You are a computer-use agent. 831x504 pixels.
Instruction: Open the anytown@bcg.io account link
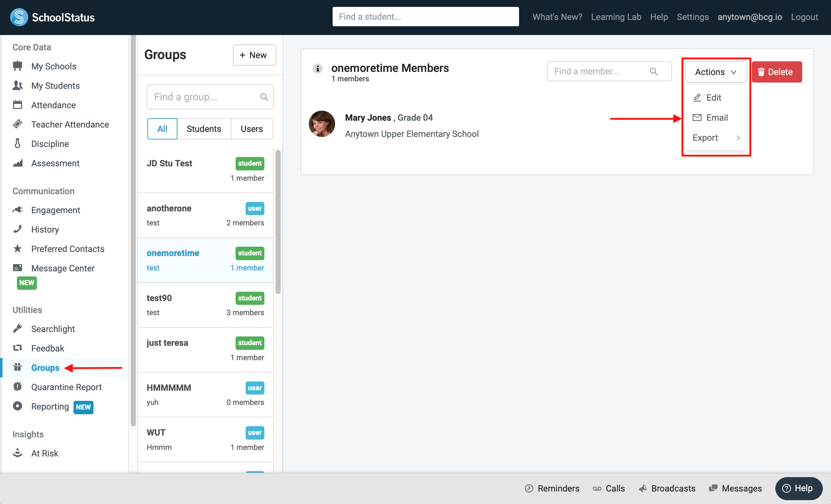pyautogui.click(x=749, y=17)
